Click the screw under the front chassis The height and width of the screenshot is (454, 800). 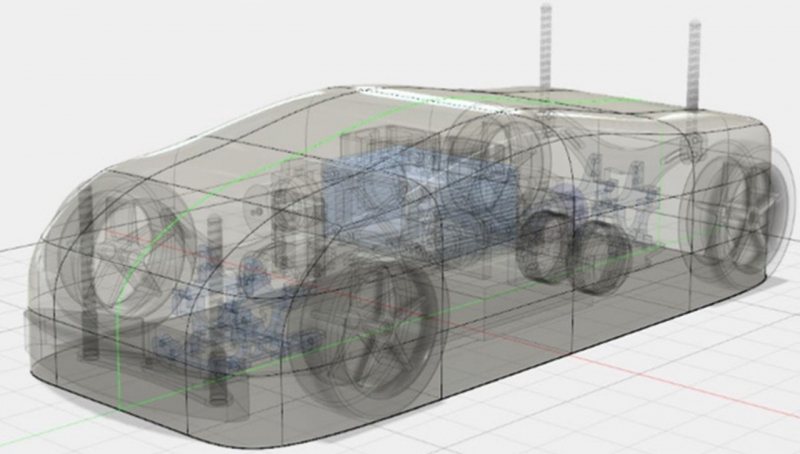tap(218, 387)
